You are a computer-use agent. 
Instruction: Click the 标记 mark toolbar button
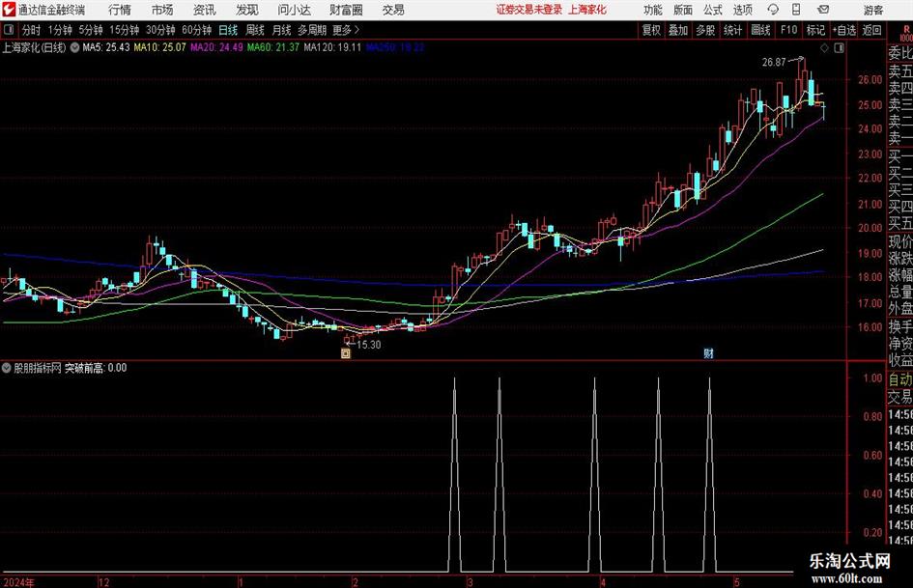(815, 30)
